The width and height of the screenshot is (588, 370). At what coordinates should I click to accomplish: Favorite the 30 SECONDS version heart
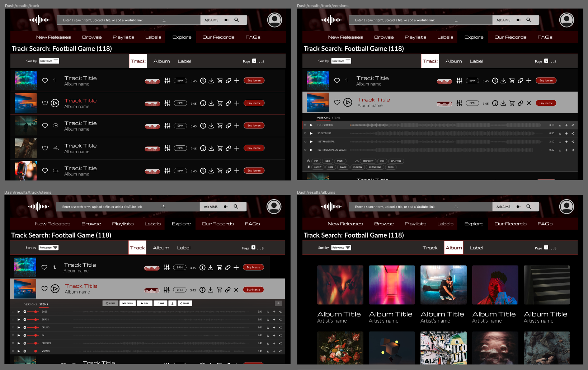[x=305, y=134]
